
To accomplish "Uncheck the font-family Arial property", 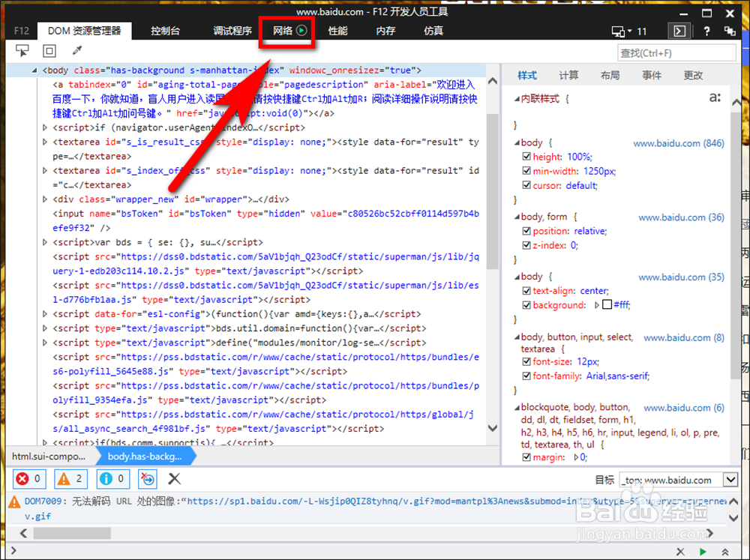I will click(x=526, y=376).
